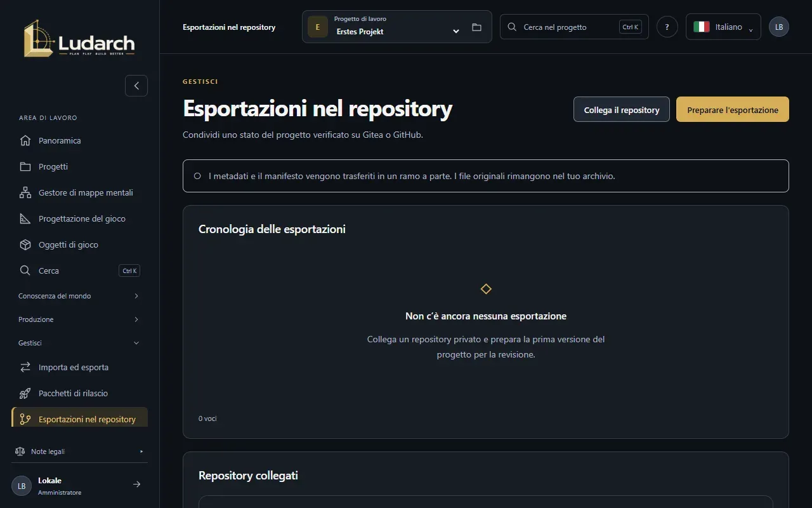Open the project folder icon in header
The height and width of the screenshot is (508, 812).
coord(477,27)
